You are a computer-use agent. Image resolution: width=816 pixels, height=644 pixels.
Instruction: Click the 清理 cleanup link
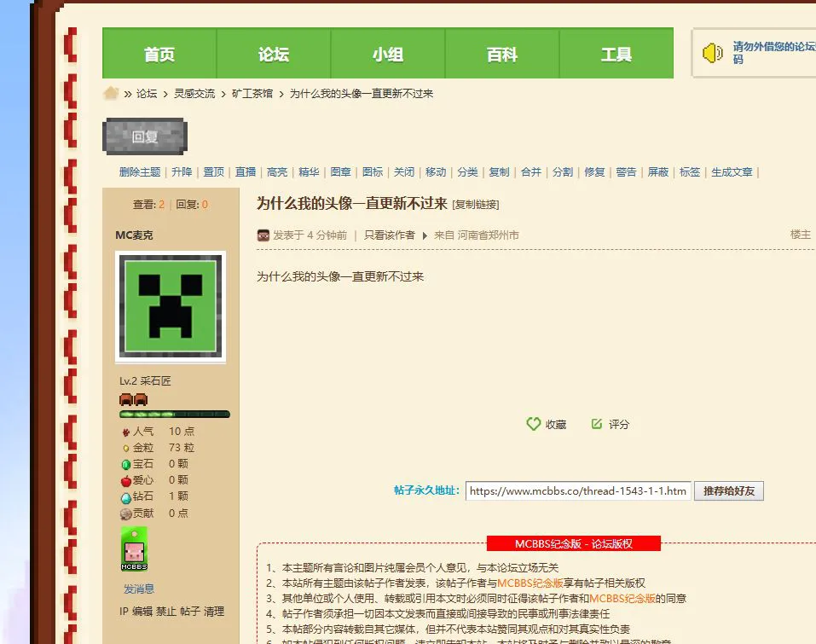[214, 612]
